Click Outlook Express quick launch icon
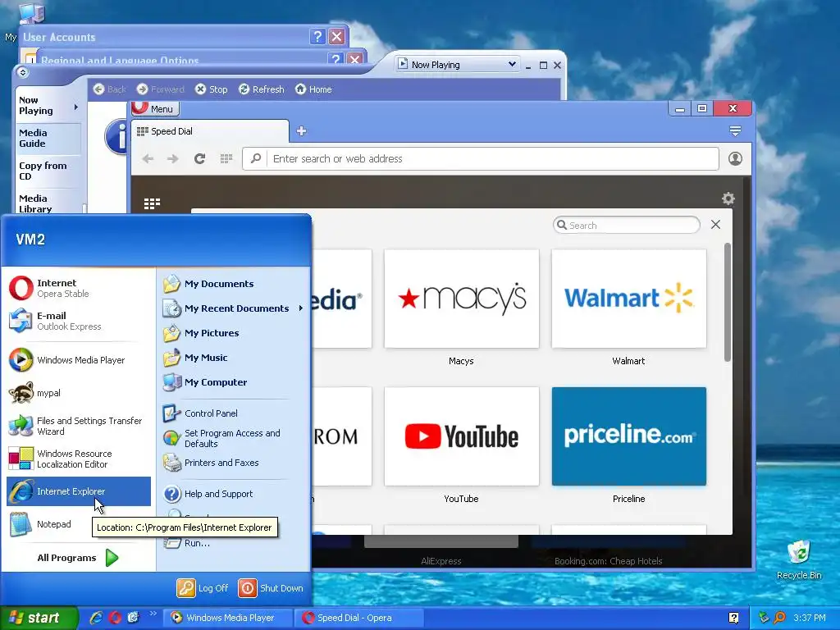 [133, 618]
